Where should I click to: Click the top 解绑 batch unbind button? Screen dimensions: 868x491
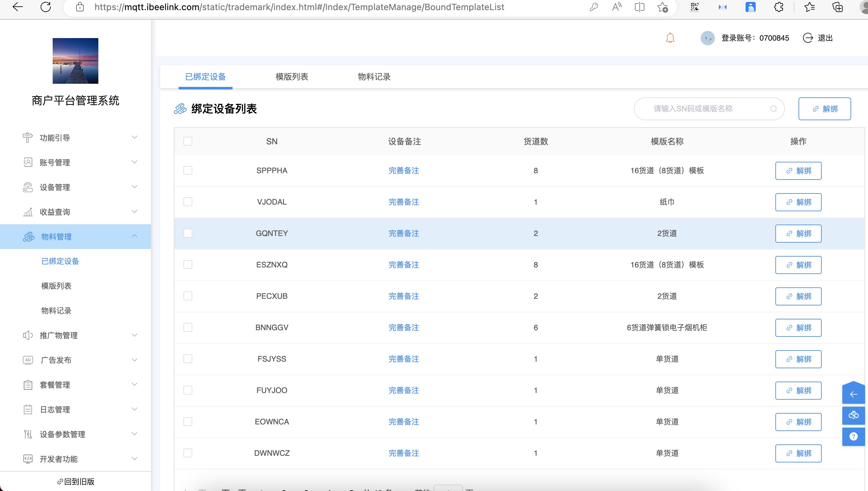click(825, 108)
